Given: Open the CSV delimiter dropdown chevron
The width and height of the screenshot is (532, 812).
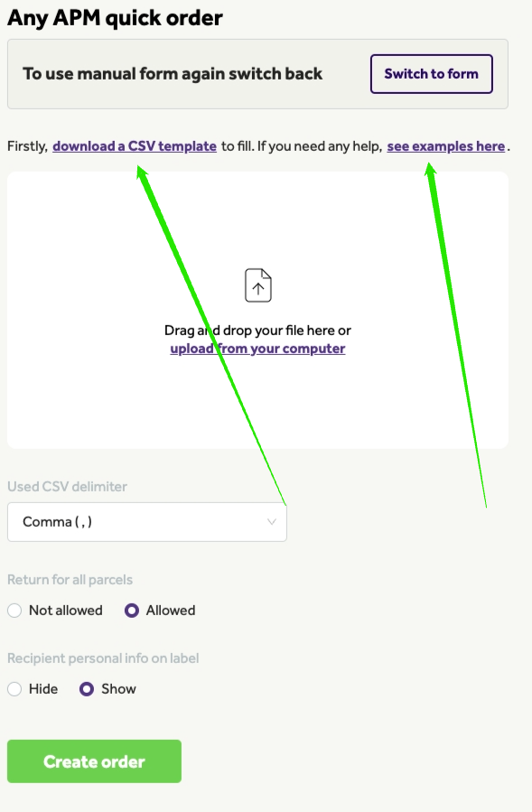Looking at the screenshot, I should coord(272,521).
